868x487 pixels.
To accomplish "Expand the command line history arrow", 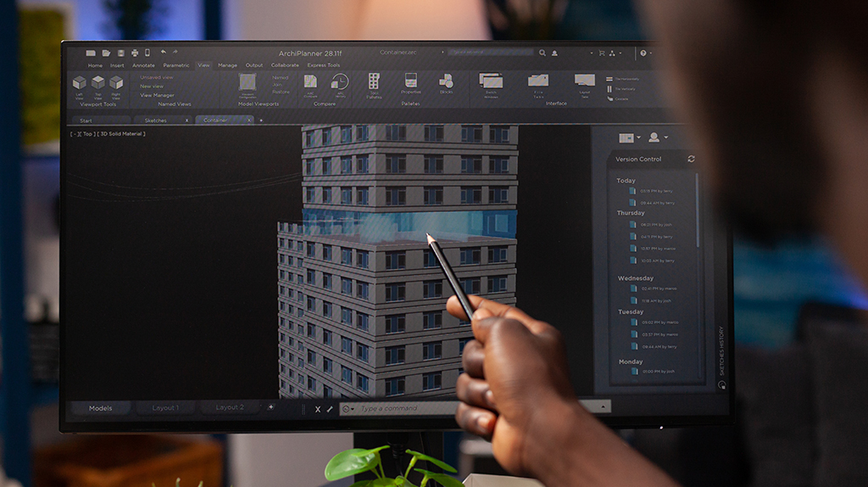I will [603, 406].
